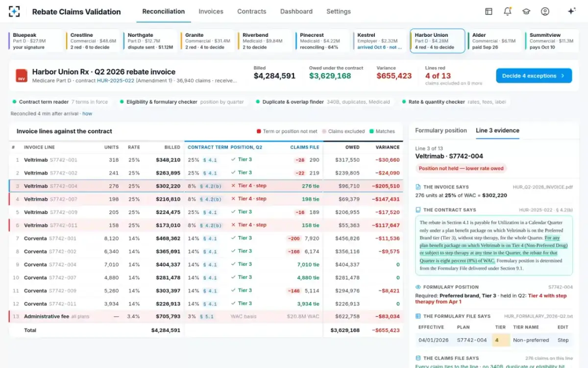
Task: Click The Invoice Says document icon
Action: coord(418,187)
